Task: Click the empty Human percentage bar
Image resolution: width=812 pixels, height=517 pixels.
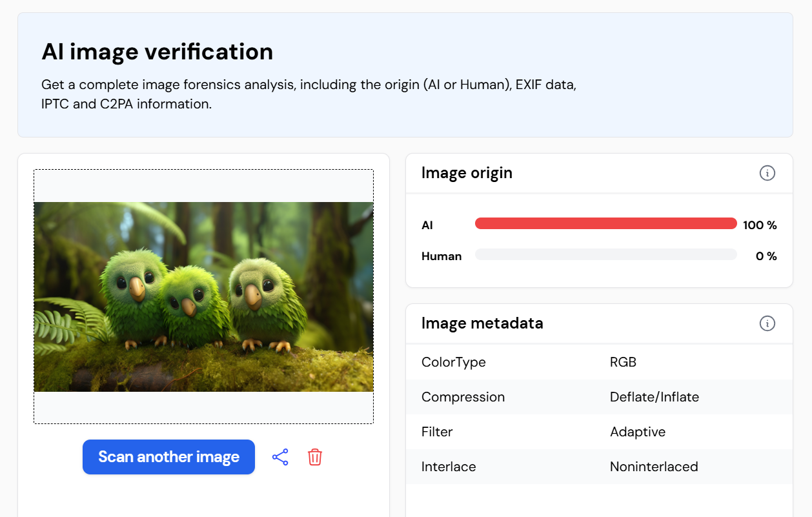Action: point(605,255)
